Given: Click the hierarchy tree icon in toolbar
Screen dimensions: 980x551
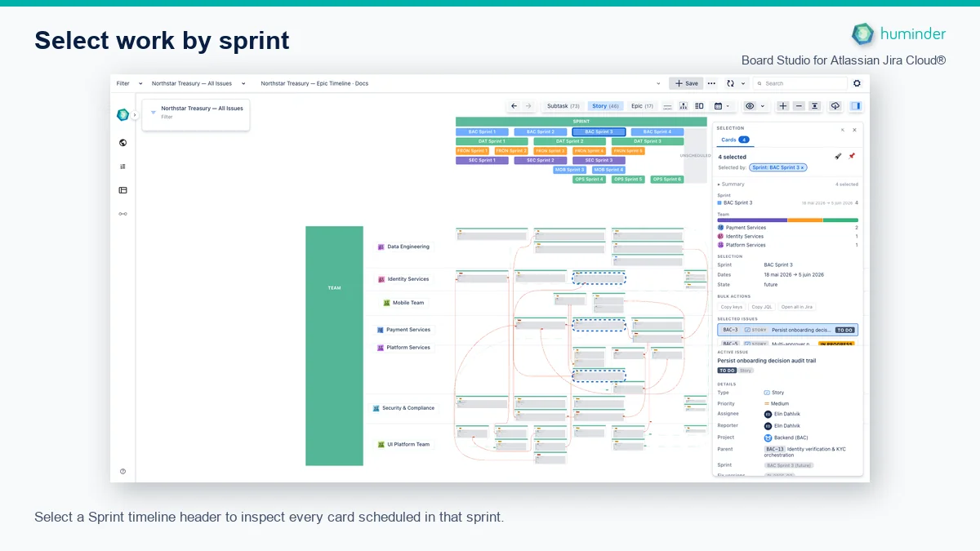Looking at the screenshot, I should (x=684, y=106).
